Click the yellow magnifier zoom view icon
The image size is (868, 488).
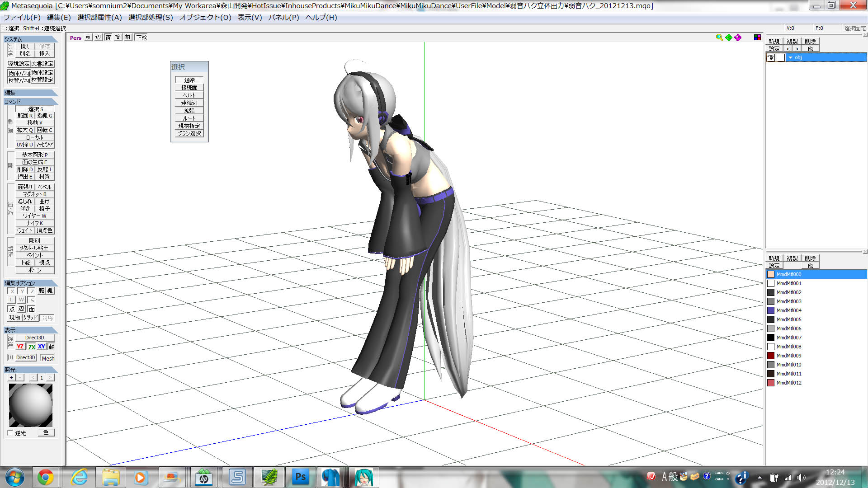719,38
